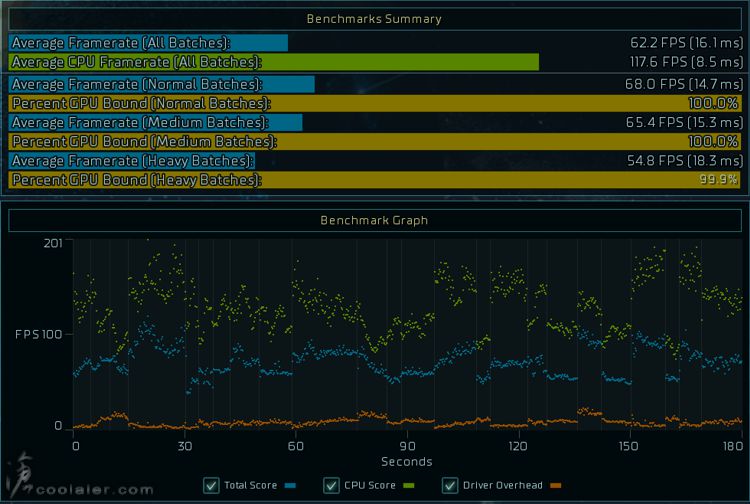This screenshot has width=750, height=504.
Task: Select the 65.4 FPS (15.3 ms) value
Action: point(684,122)
